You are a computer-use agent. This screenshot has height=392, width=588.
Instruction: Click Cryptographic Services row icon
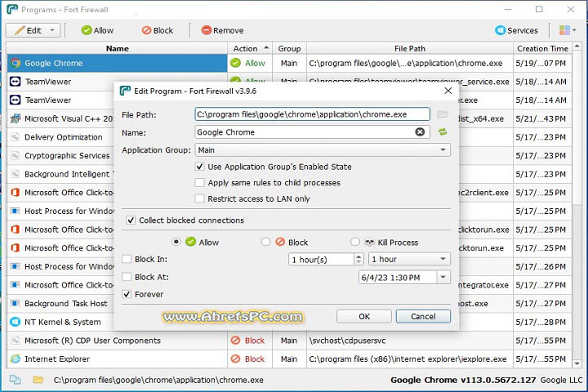(16, 155)
